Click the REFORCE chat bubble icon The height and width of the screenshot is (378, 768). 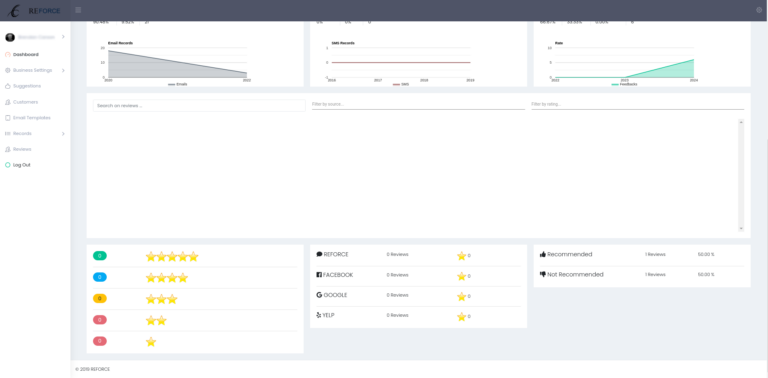[x=319, y=255]
